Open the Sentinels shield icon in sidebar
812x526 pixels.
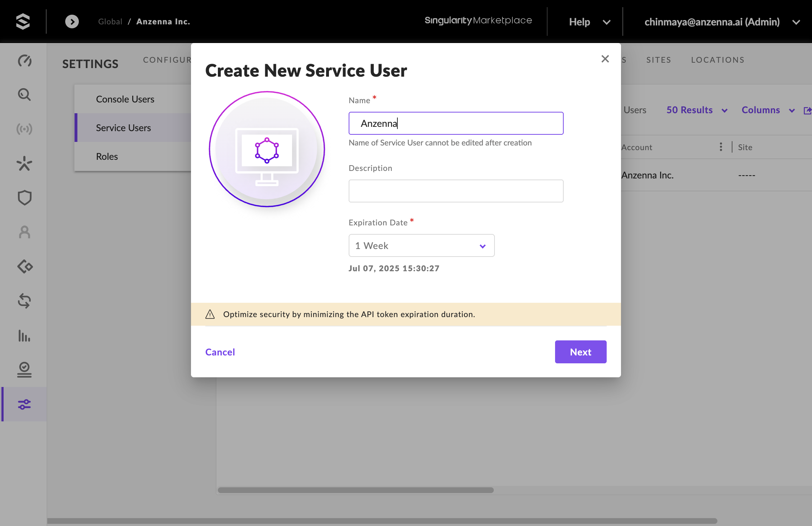point(24,198)
